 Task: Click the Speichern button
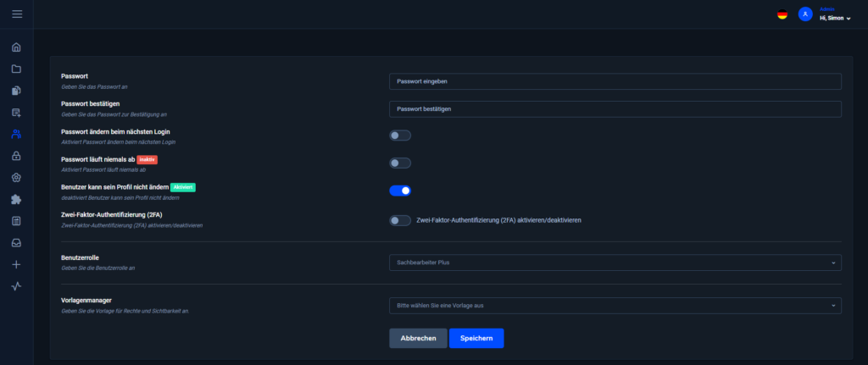[x=476, y=339]
